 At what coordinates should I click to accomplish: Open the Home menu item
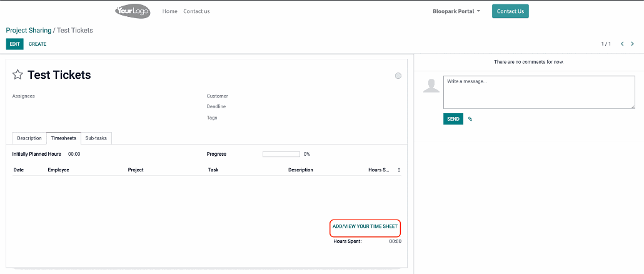coord(169,11)
